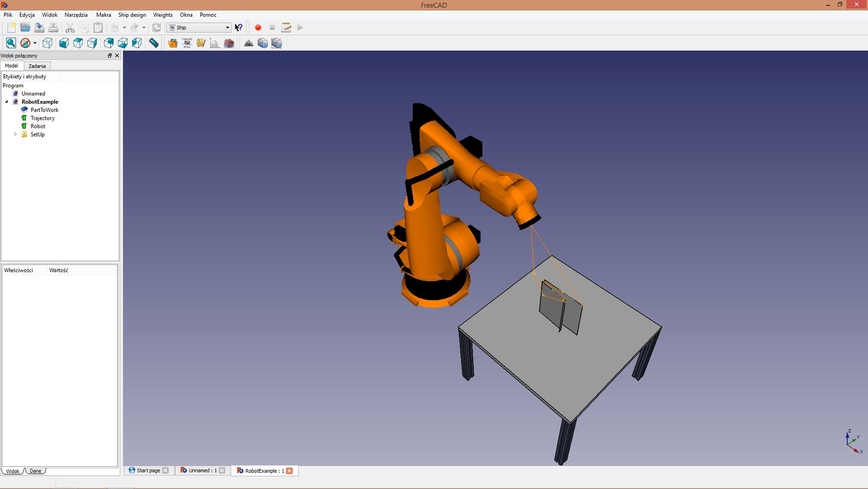This screenshot has height=489, width=868.
Task: Open the Edycja menu
Action: [27, 15]
